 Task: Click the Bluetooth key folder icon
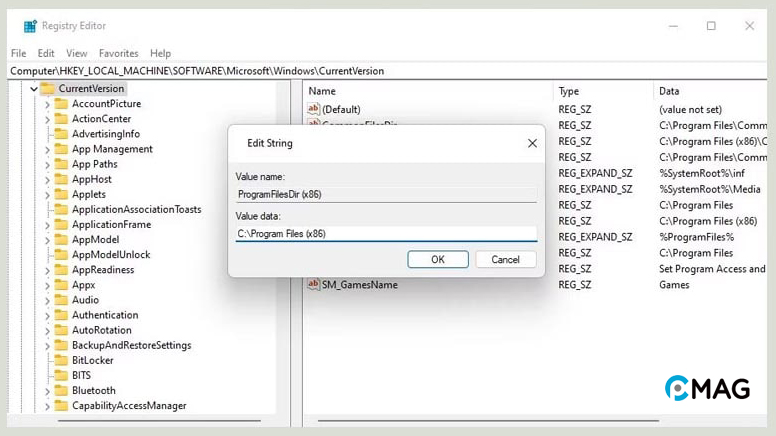(61, 390)
